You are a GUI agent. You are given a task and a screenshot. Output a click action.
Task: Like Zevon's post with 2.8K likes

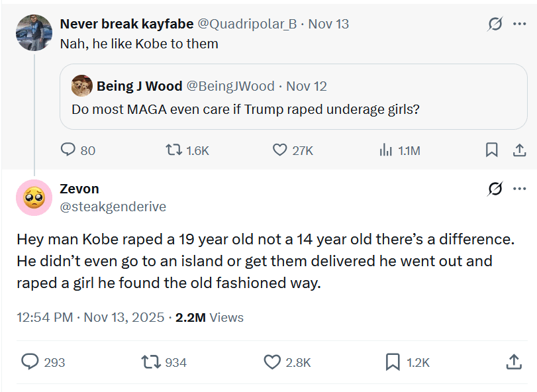click(x=272, y=362)
